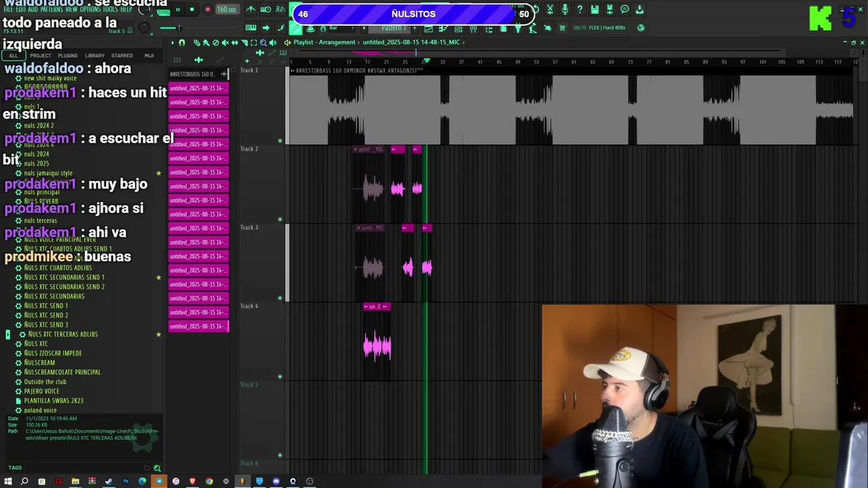Toggle the metronome icon
868x488 pixels.
pos(251,9)
